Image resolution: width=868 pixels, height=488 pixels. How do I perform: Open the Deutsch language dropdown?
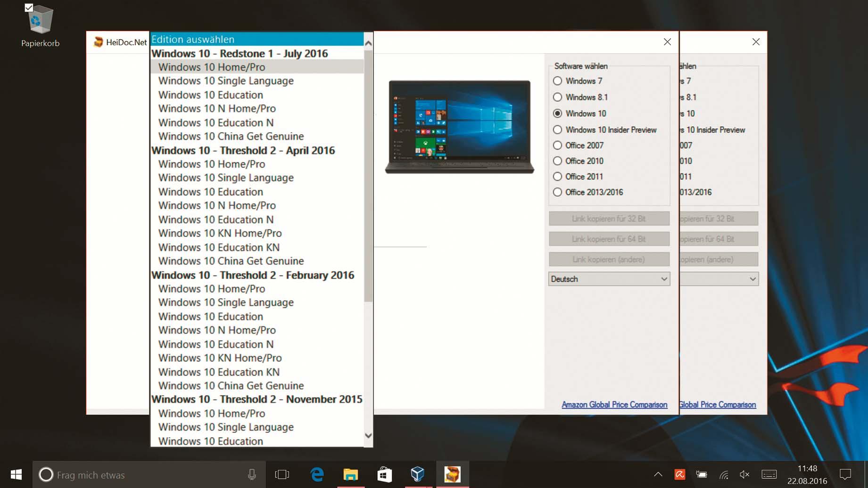pyautogui.click(x=609, y=279)
